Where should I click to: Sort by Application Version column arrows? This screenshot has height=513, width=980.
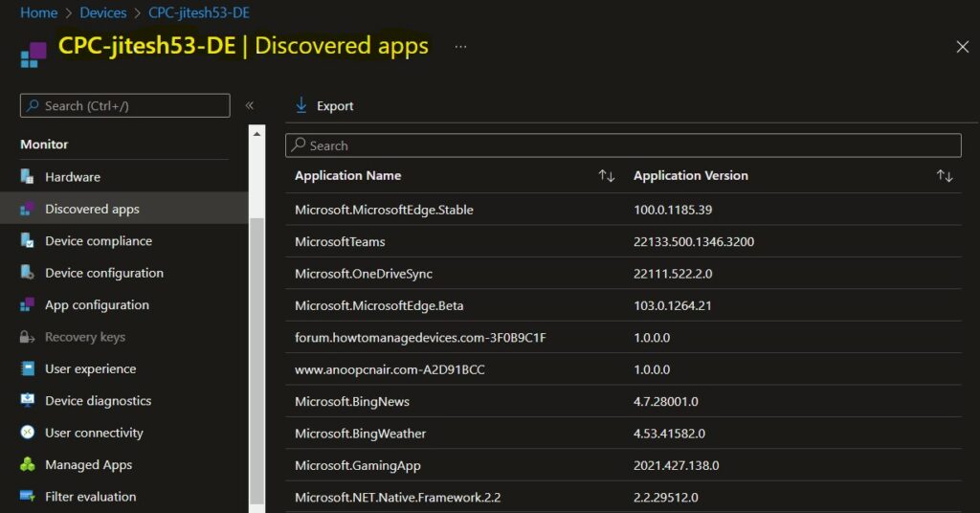pyautogui.click(x=945, y=175)
